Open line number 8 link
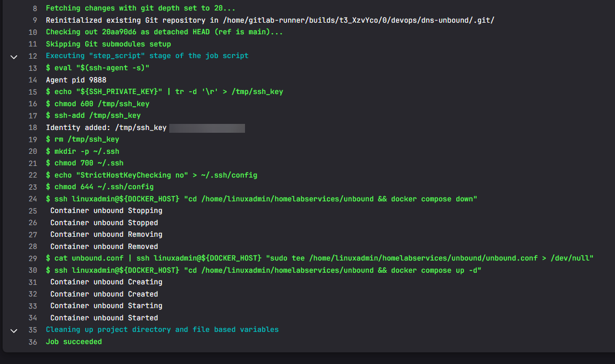This screenshot has width=615, height=364. [x=35, y=8]
